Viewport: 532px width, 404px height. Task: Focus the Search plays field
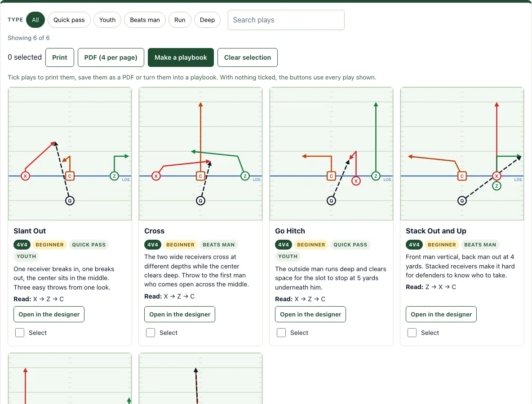(x=286, y=20)
